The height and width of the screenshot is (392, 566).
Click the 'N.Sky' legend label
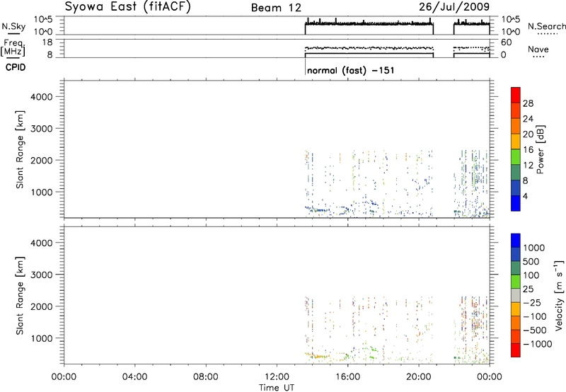coord(13,26)
